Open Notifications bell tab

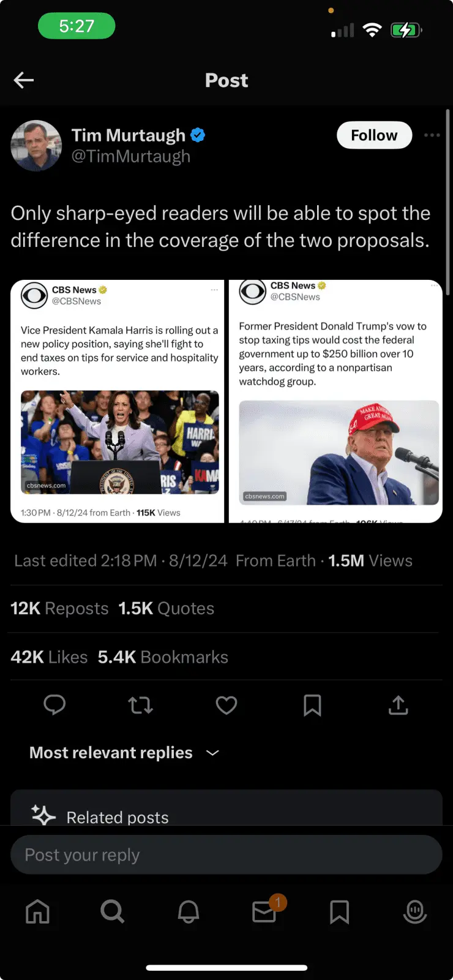coord(188,912)
